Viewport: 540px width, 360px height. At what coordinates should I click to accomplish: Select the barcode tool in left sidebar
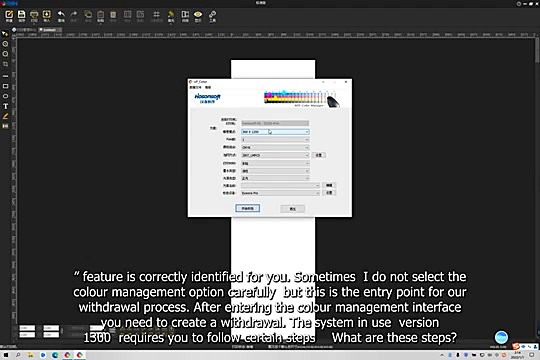[x=5, y=126]
